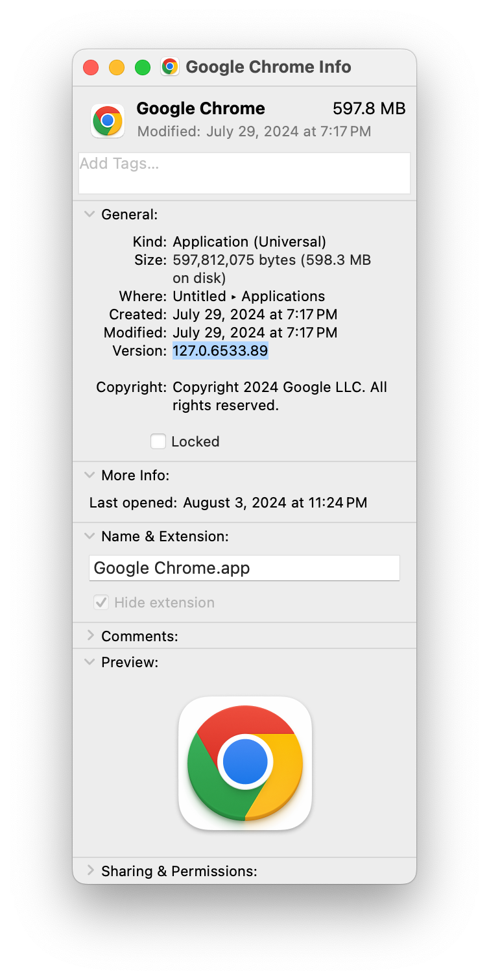Click the large Chrome preview image

pos(245,763)
